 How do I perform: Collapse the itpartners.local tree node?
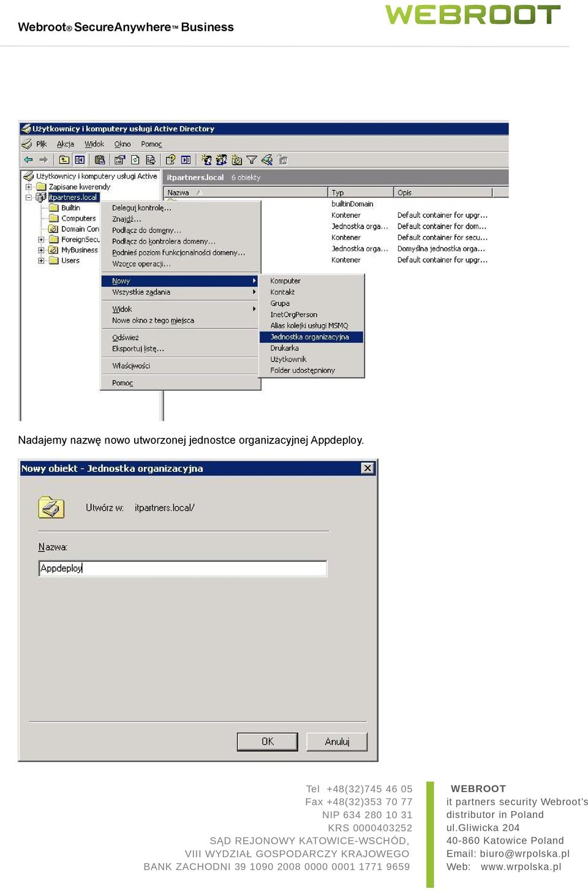[x=28, y=197]
